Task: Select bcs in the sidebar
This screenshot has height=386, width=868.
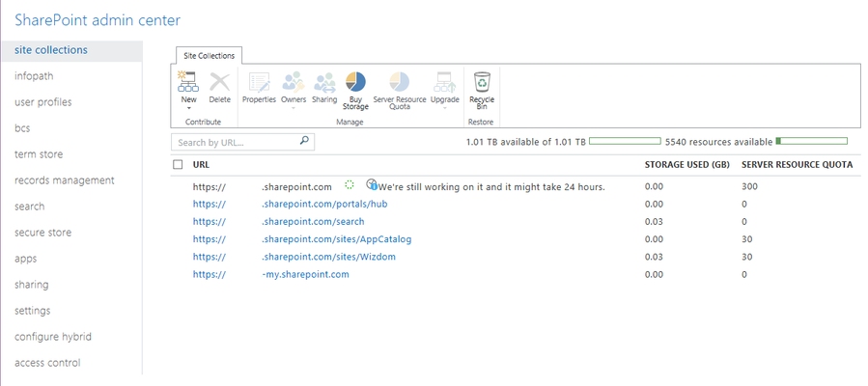Action: pos(22,128)
